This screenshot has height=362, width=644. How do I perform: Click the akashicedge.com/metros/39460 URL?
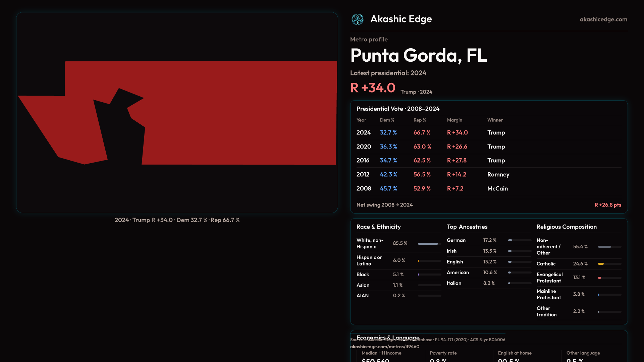(x=384, y=347)
